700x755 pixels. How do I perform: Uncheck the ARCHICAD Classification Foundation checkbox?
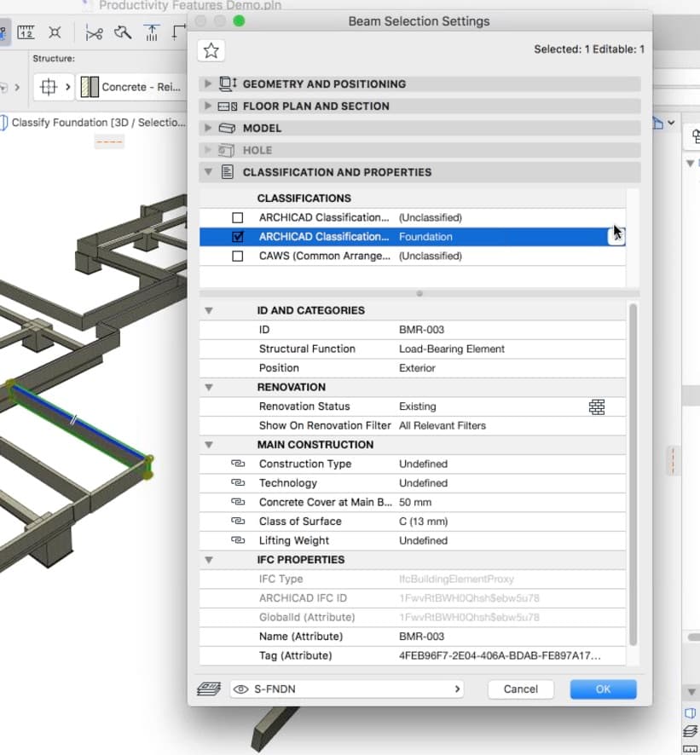[x=238, y=237]
